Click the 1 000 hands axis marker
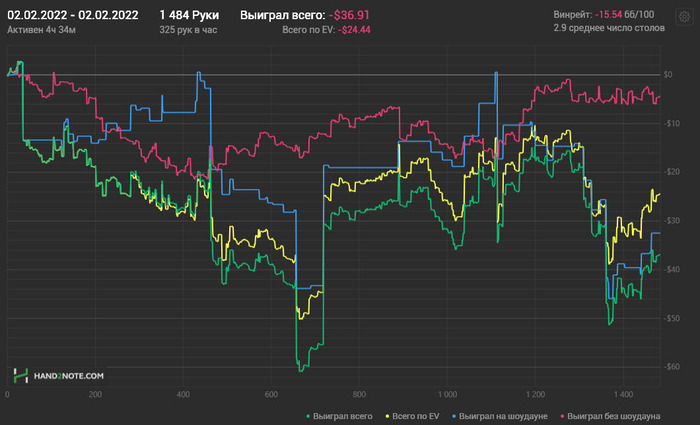The image size is (700, 425). 447,394
